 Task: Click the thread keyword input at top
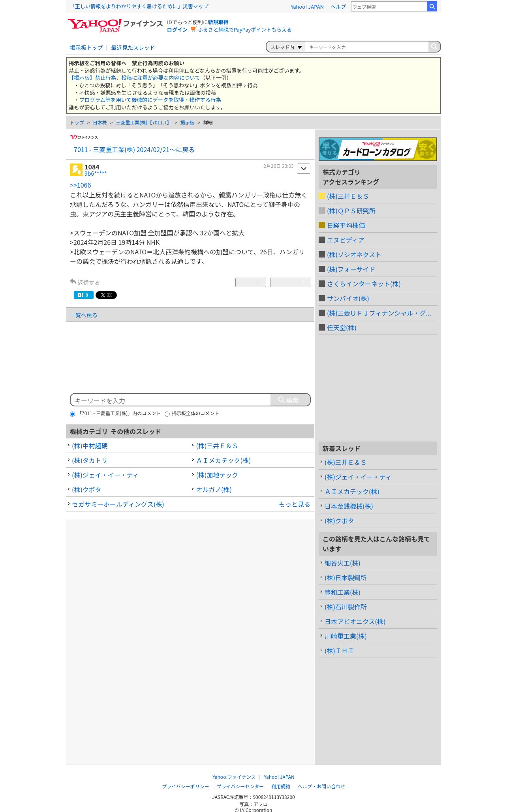coord(367,47)
